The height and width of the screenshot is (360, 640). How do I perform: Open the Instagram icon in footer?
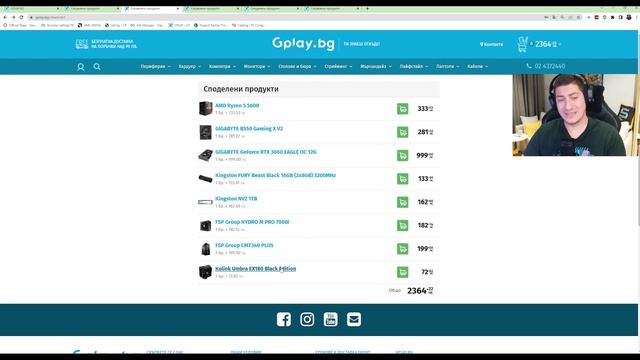307,319
